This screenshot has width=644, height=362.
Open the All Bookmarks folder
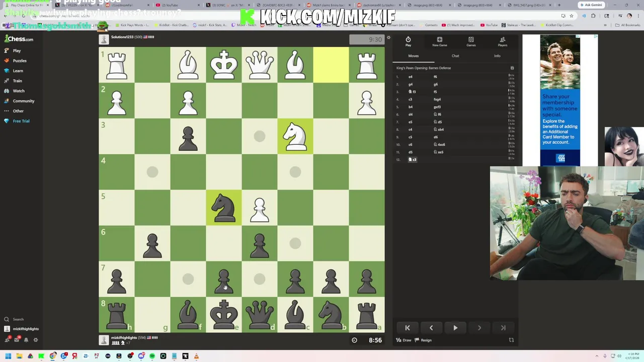coord(628,25)
